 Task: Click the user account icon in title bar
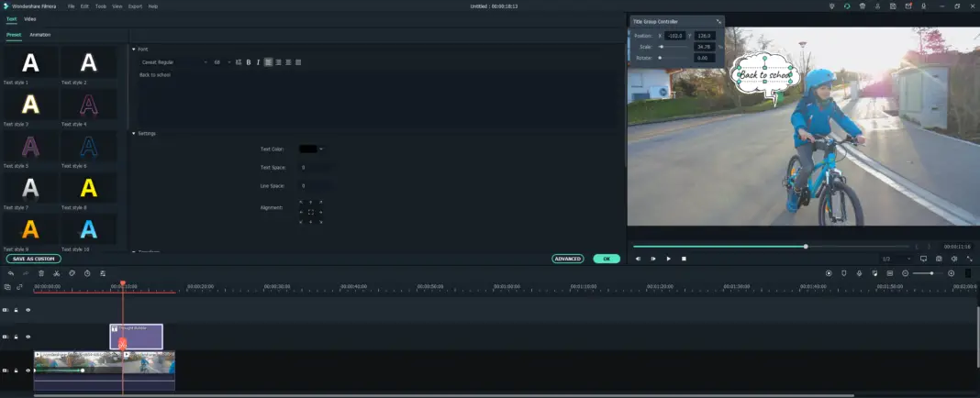click(x=878, y=6)
